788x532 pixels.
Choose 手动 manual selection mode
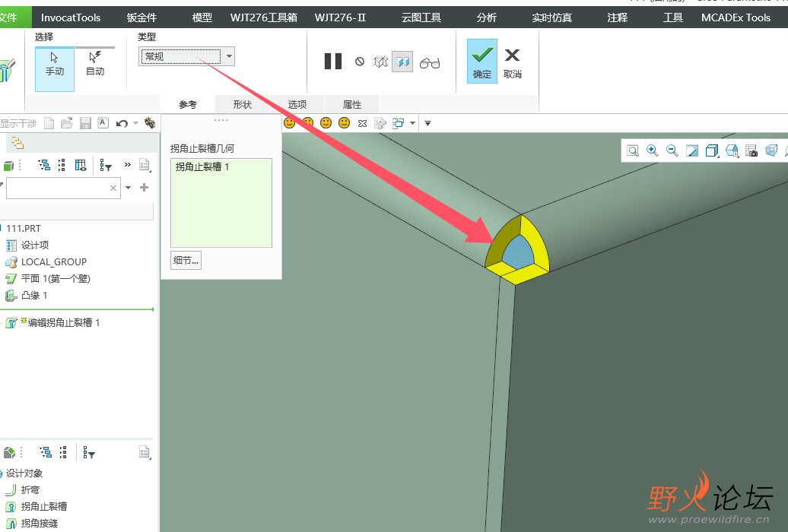(x=55, y=69)
